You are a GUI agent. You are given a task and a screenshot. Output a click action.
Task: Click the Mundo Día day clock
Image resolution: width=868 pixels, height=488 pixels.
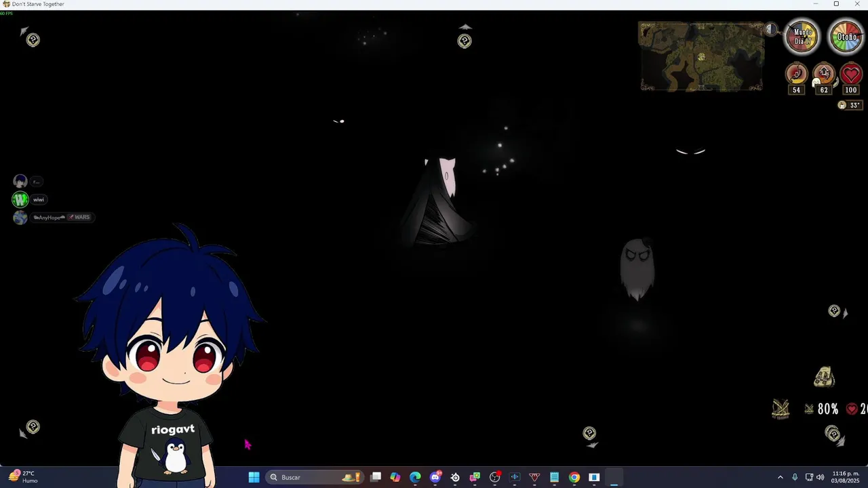[803, 37]
